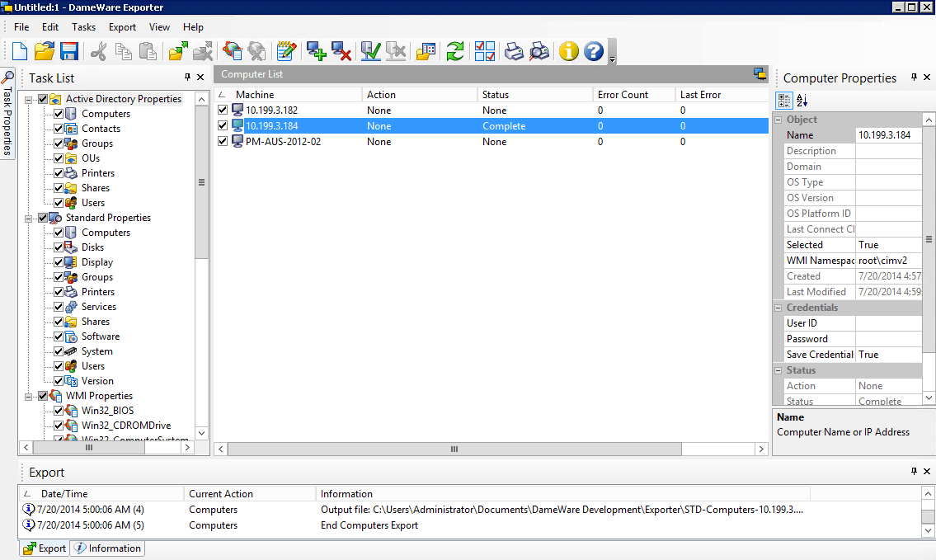Uncheck the checkbox for machine 10.199.3.182
This screenshot has width=936, height=560.
223,110
